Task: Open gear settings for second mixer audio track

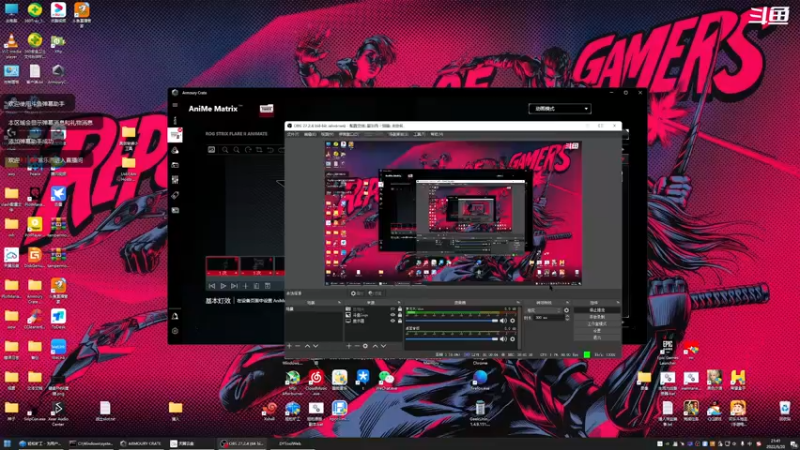Action: point(513,339)
